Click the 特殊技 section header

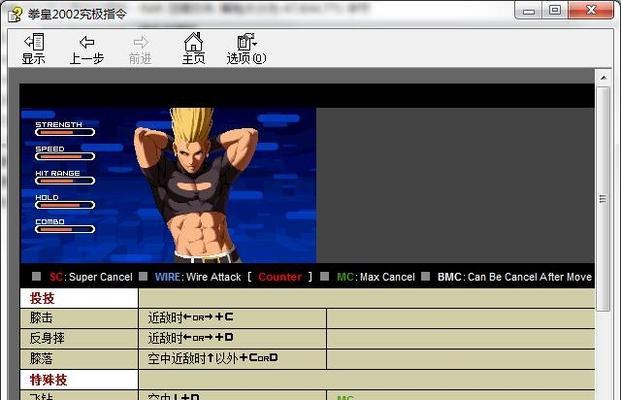79,380
